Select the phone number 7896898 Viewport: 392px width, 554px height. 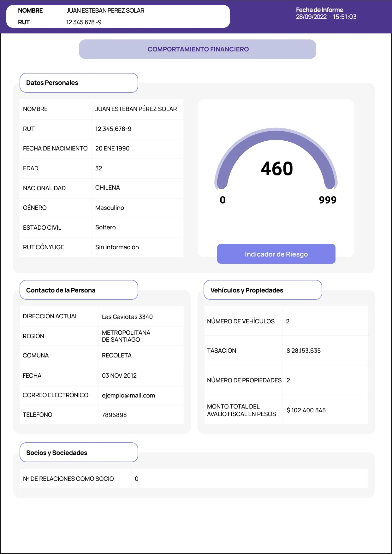[x=114, y=415]
